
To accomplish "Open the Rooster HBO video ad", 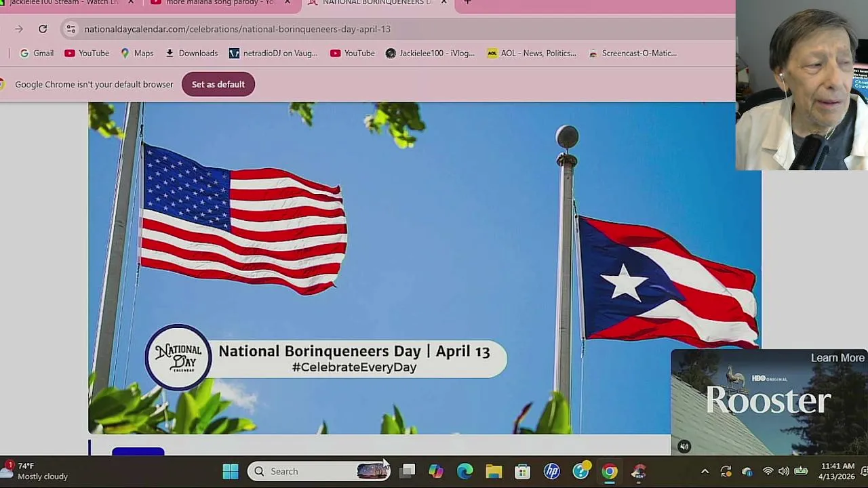I will point(769,403).
